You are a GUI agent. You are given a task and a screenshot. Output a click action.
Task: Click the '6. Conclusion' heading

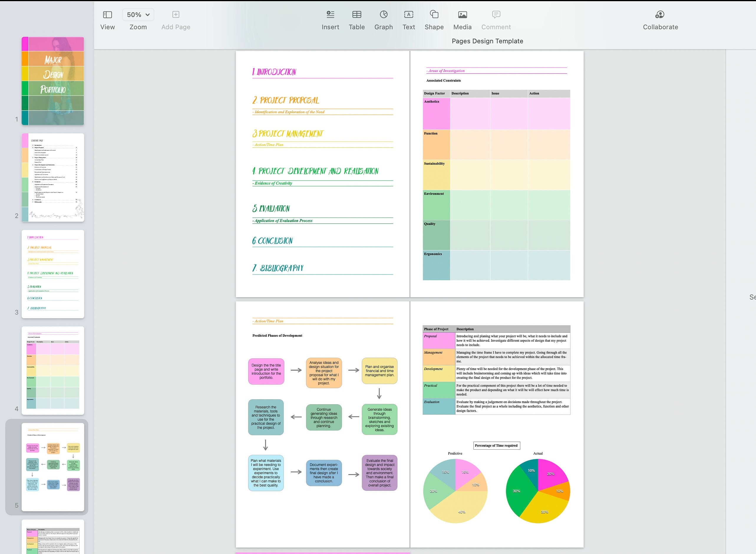(x=273, y=241)
